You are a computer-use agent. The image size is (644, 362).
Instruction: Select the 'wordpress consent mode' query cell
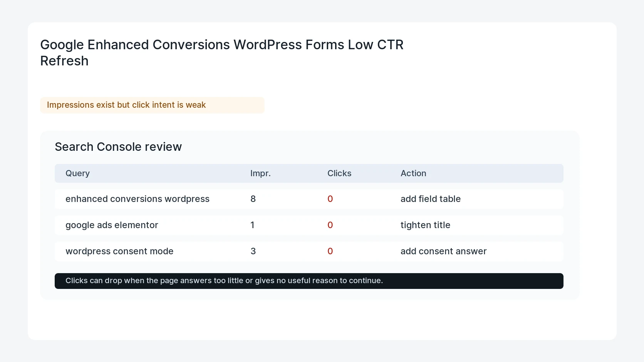coord(119,251)
